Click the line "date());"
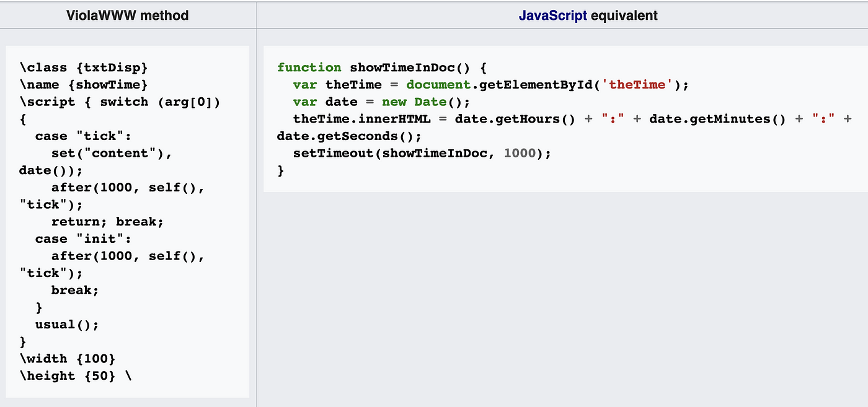Viewport: 868px width, 407px height. pos(51,170)
